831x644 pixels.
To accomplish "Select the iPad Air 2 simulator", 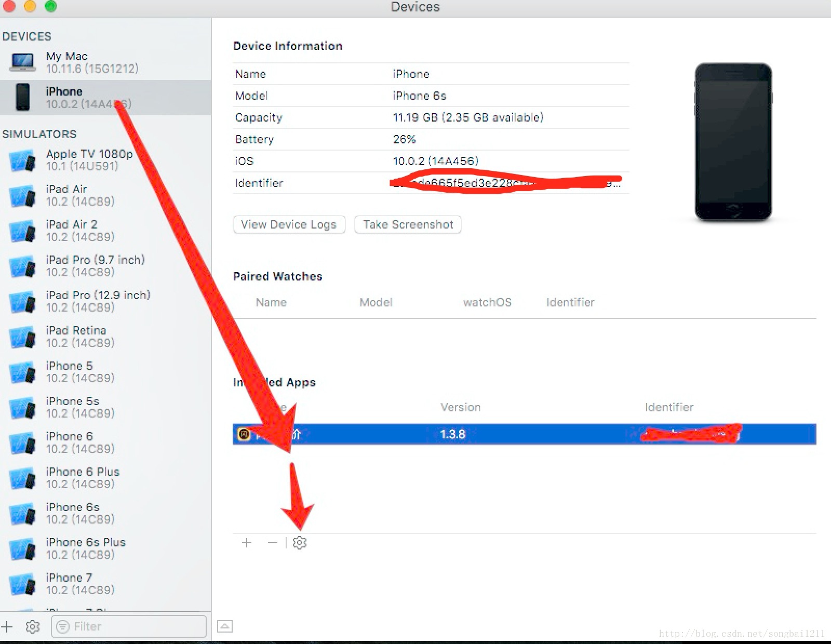I will (105, 231).
